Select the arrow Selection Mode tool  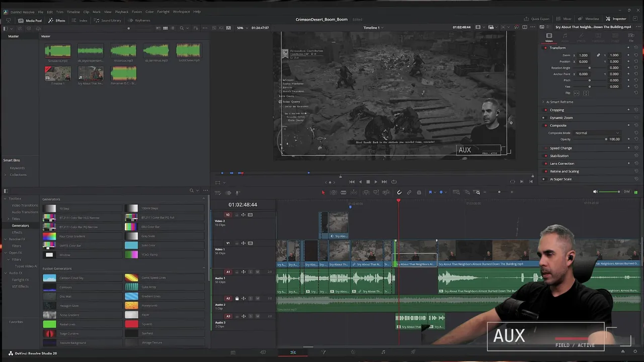(323, 192)
